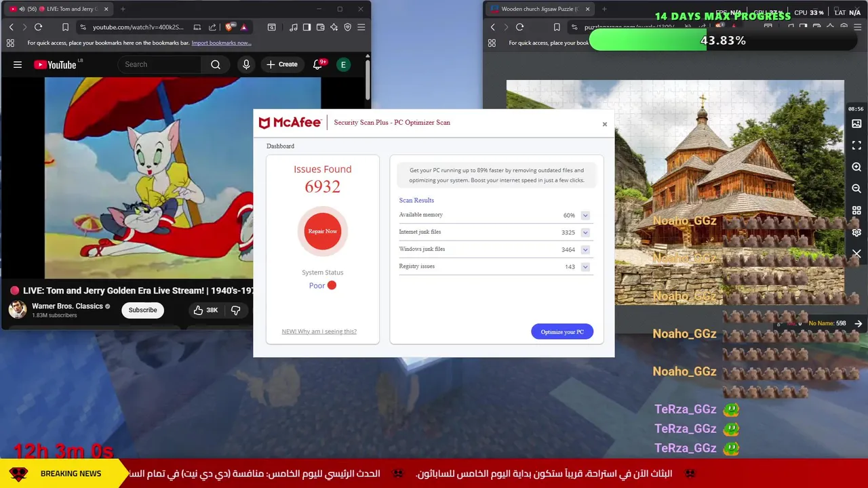Image resolution: width=868 pixels, height=488 pixels.
Task: Bookmark the puzzle page
Action: click(x=557, y=27)
